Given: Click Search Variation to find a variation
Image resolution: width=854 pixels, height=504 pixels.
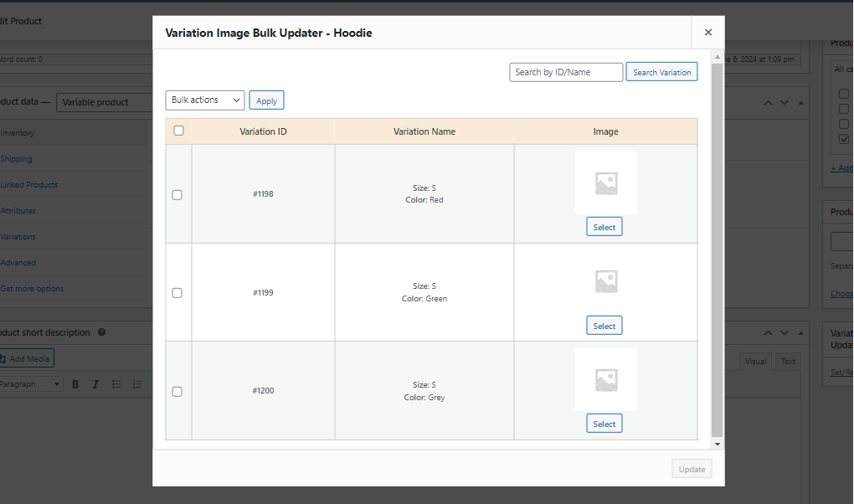Looking at the screenshot, I should coord(661,71).
